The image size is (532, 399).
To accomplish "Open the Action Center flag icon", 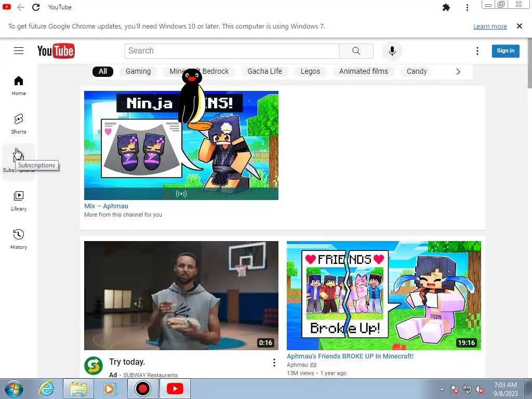I will click(x=455, y=390).
